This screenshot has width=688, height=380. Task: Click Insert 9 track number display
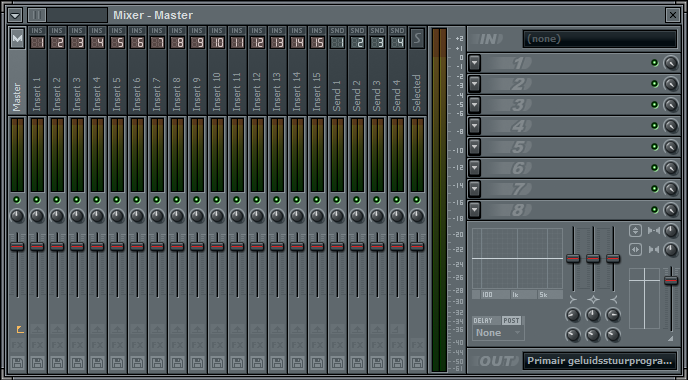(x=197, y=43)
